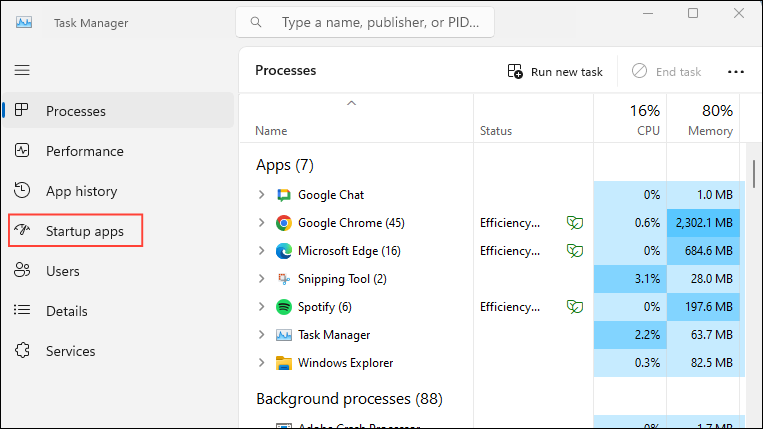Image resolution: width=763 pixels, height=429 pixels.
Task: Expand the Google Chrome (45) process group
Action: click(261, 223)
